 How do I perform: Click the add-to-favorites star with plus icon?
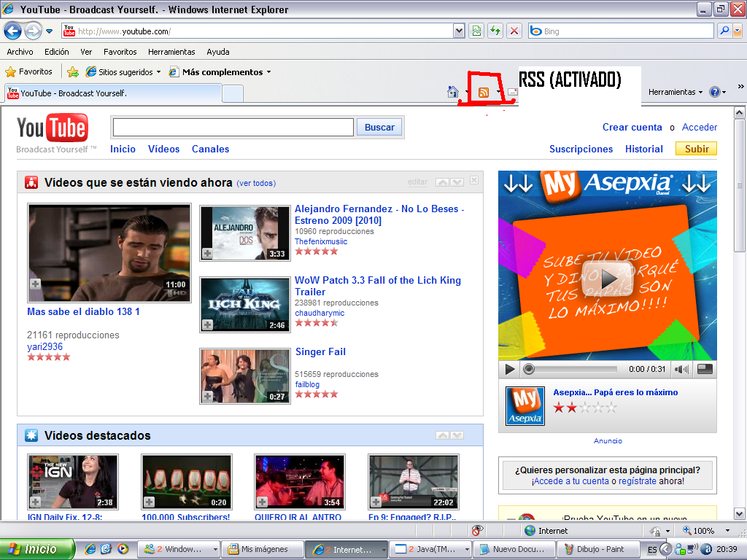pyautogui.click(x=73, y=72)
